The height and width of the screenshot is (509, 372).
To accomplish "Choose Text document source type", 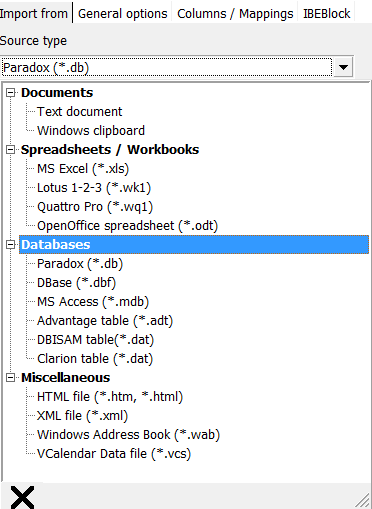I will point(80,112).
